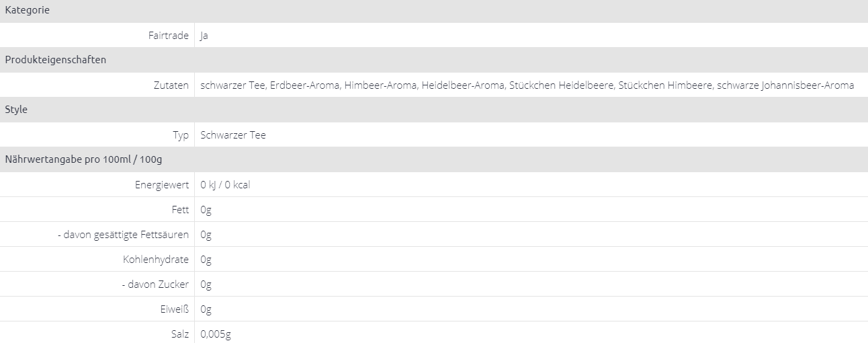The height and width of the screenshot is (343, 868).
Task: Click the Fairtrade value "Ja"
Action: (x=204, y=36)
